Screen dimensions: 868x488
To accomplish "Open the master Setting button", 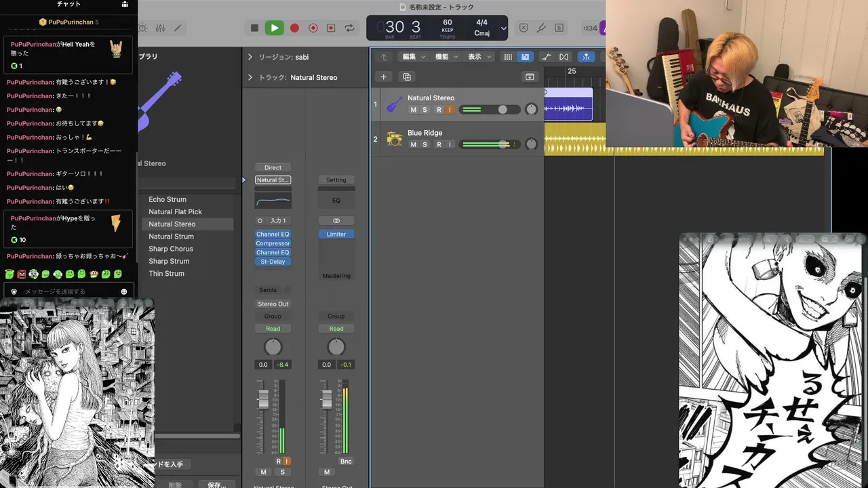I will (x=336, y=180).
